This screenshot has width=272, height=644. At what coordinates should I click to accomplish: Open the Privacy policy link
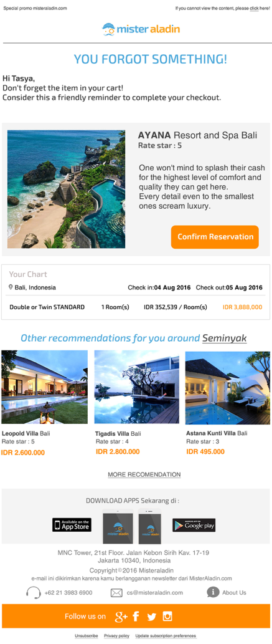tap(116, 636)
